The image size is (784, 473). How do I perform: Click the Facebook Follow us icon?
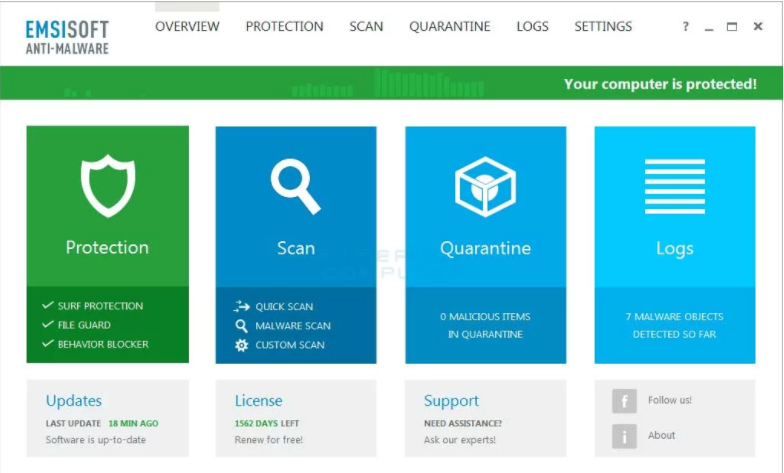[624, 401]
